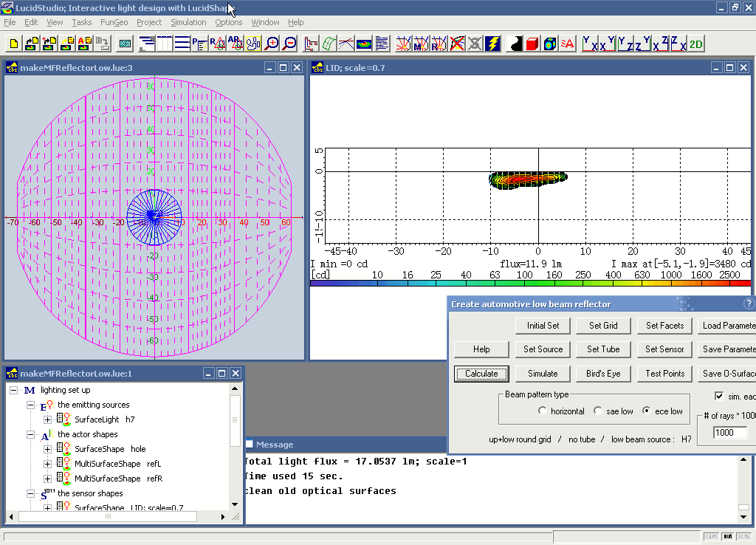
Task: Click the Bird's Eye button
Action: pos(603,373)
